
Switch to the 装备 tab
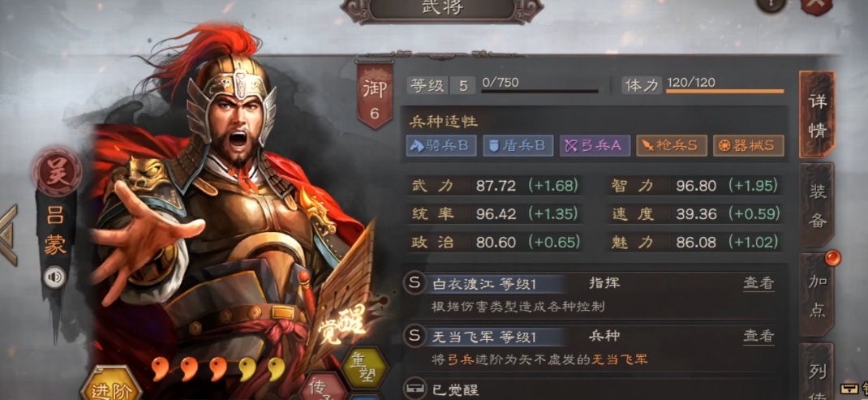coord(817,206)
